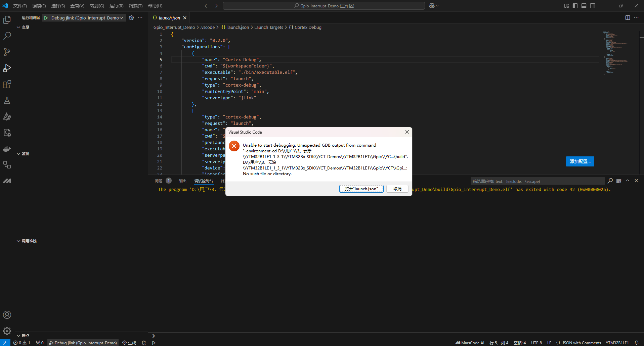The image size is (644, 346).
Task: Toggle primary side bar visibility
Action: point(575,6)
